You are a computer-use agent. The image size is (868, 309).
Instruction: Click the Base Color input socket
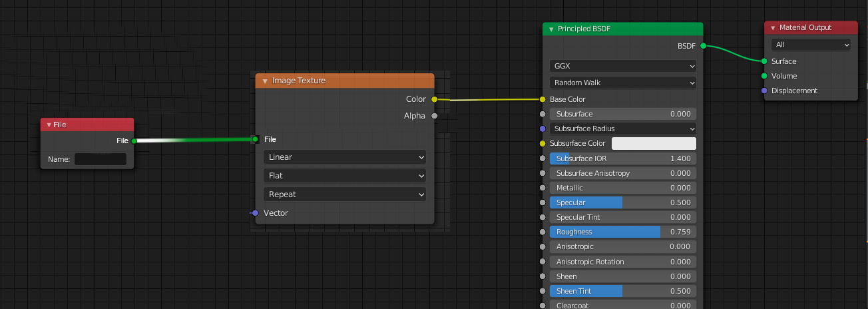542,99
